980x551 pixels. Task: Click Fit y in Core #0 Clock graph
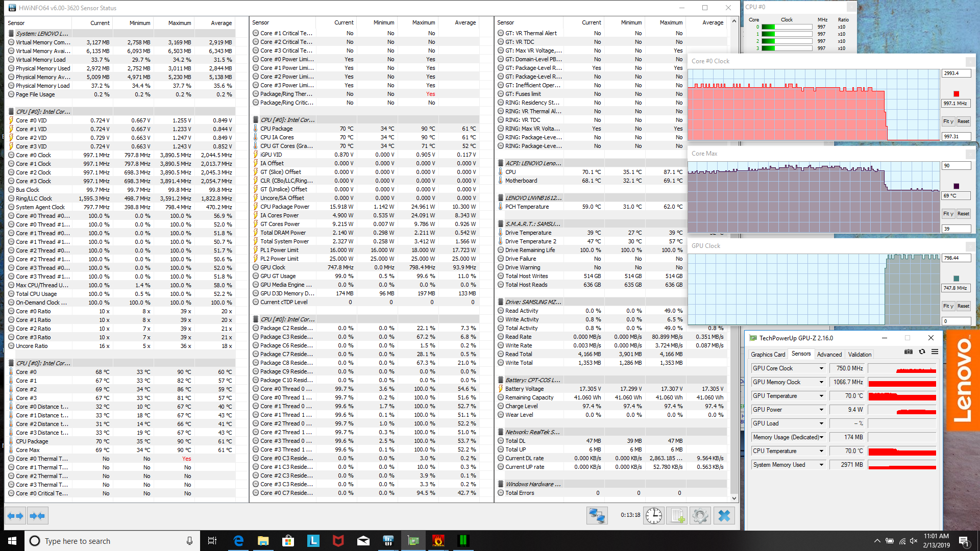[x=948, y=121]
